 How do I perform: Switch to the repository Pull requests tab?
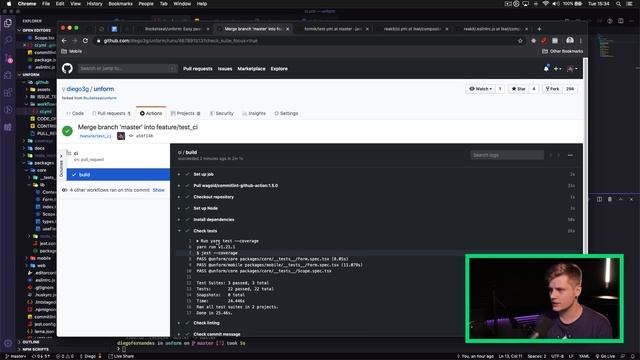[111, 113]
